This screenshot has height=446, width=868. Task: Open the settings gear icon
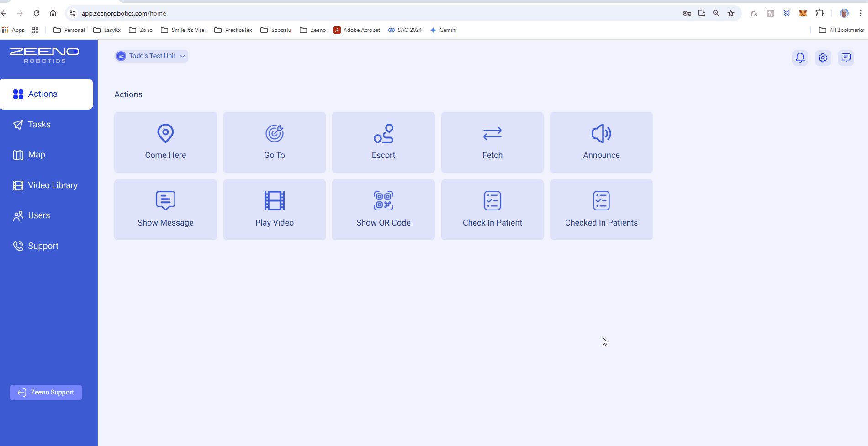tap(823, 58)
